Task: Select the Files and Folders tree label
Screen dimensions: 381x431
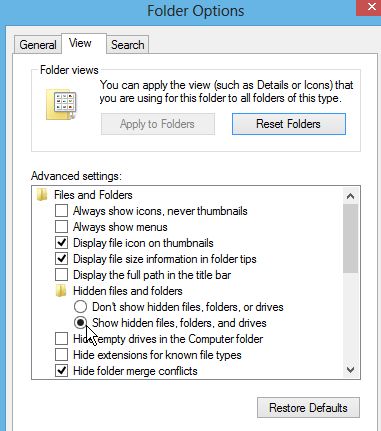Action: tap(93, 195)
